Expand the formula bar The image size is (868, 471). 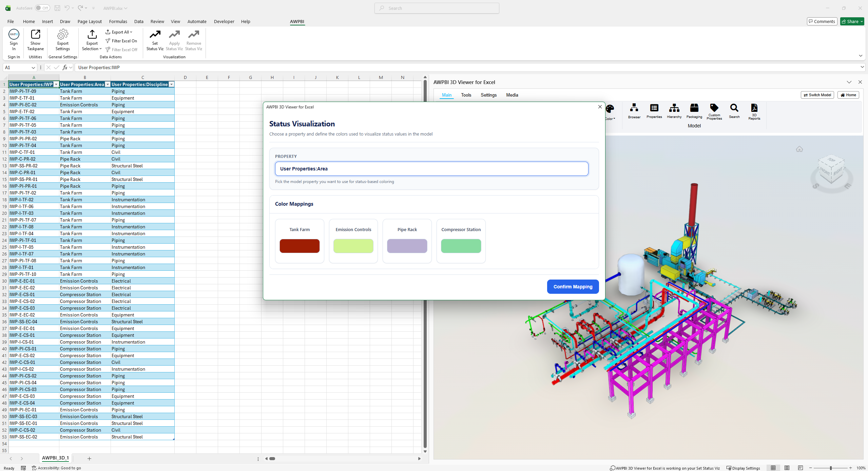point(862,67)
